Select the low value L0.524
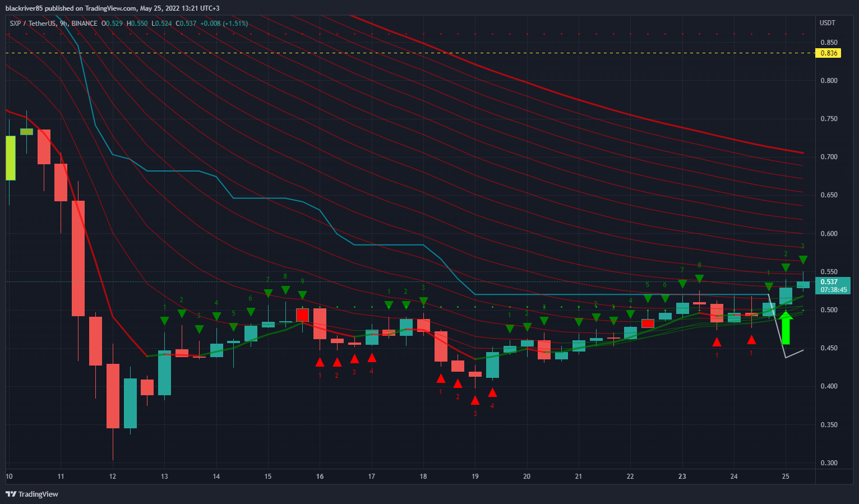 coord(161,24)
